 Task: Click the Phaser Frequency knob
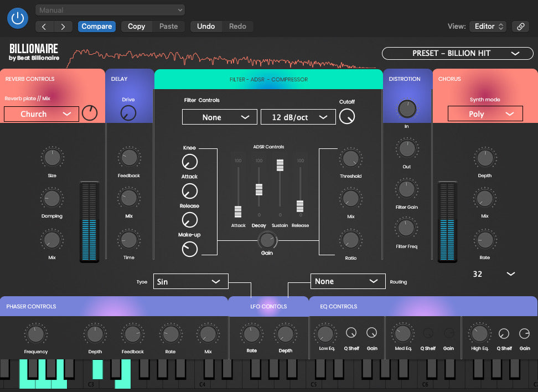35,334
